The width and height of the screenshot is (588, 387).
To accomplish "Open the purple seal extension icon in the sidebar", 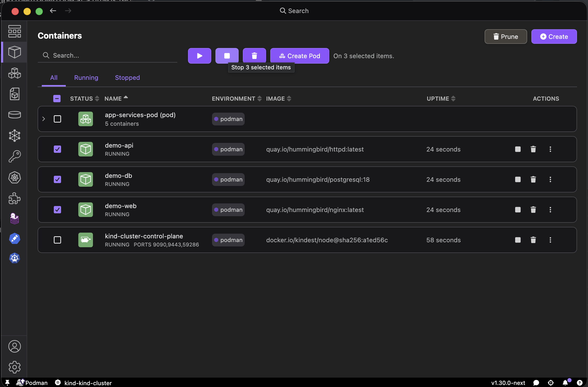I will [15, 219].
